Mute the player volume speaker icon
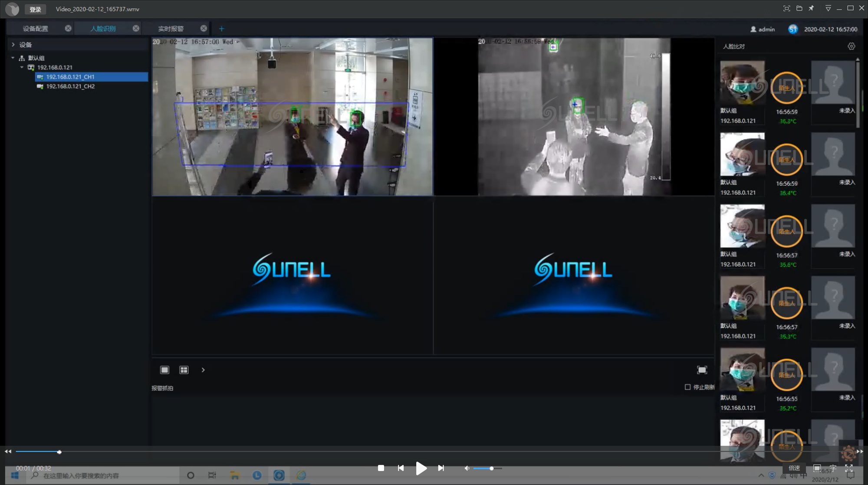This screenshot has height=485, width=868. [x=467, y=469]
